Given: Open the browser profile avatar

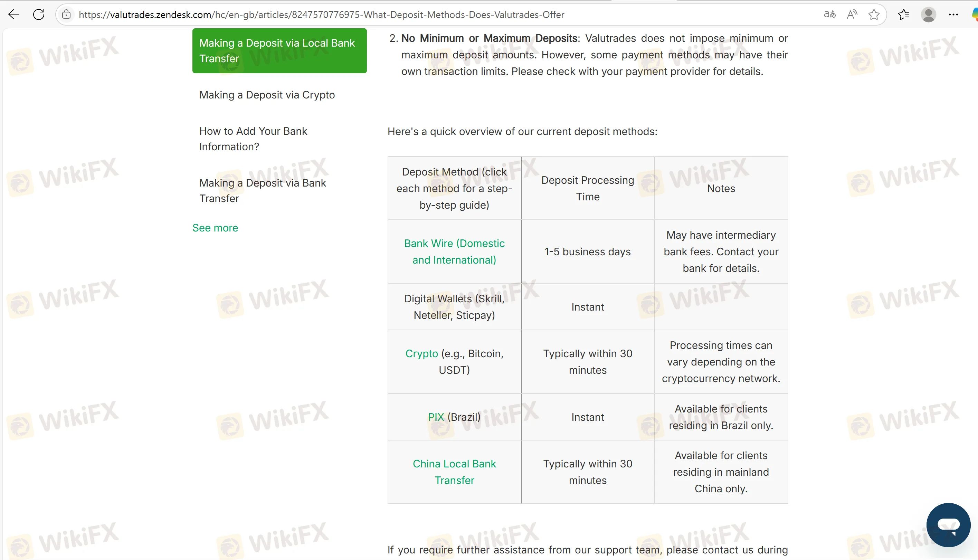Looking at the screenshot, I should click(928, 15).
